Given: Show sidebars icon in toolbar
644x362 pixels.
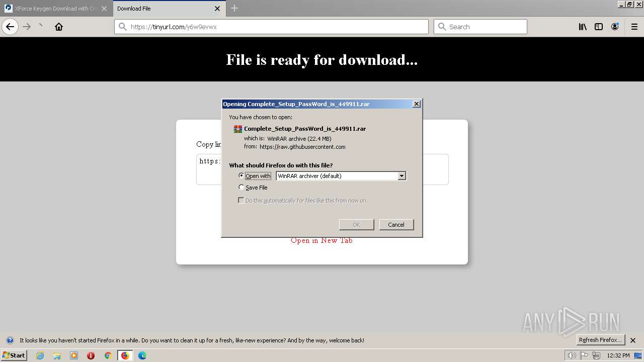Looking at the screenshot, I should click(x=599, y=27).
